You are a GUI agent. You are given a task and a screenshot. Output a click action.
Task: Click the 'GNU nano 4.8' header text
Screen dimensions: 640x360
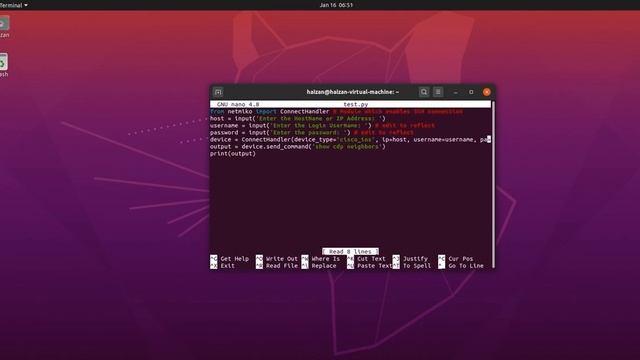[x=238, y=104]
